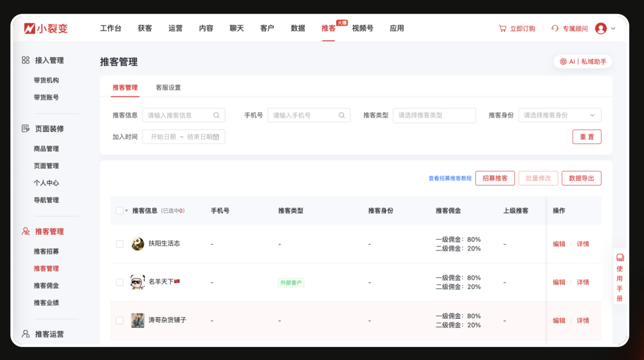Select the 页面装修 icon in sidebar
Screen dimensions: 644x360
(x=25, y=128)
